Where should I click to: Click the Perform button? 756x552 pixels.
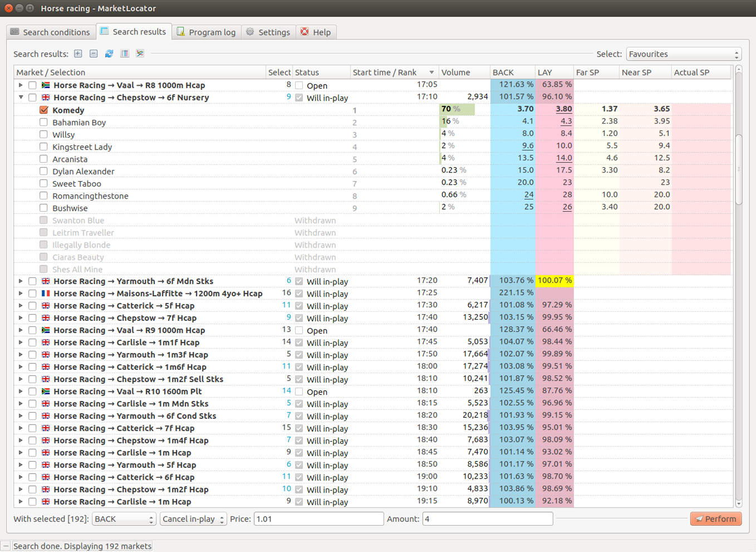(716, 519)
